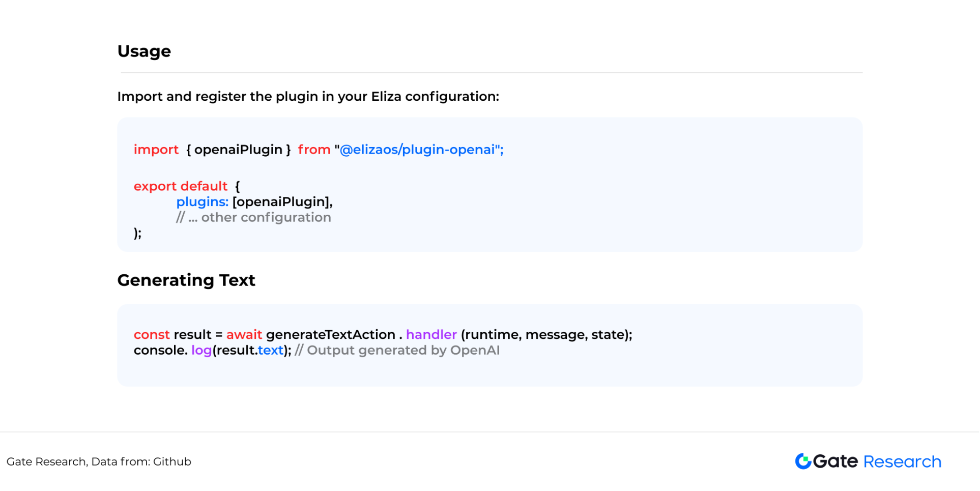Click the red 'const' keyword
Viewport: 980px width, 491px height.
click(x=152, y=335)
